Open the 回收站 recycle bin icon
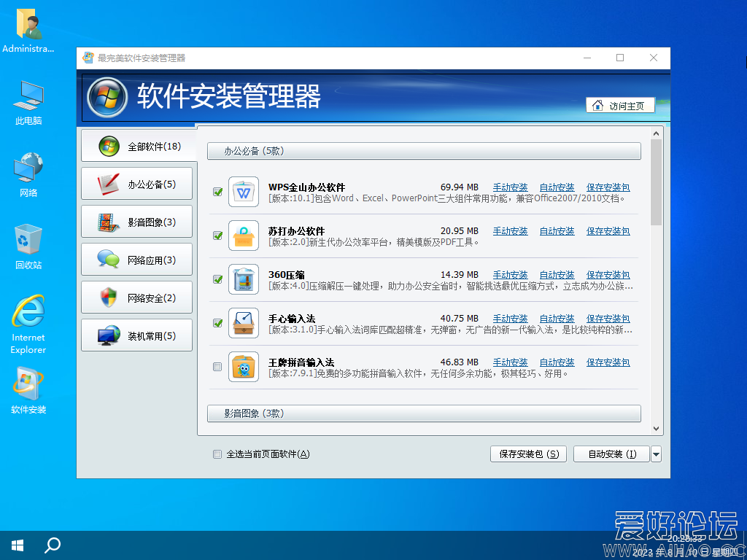 [x=28, y=239]
